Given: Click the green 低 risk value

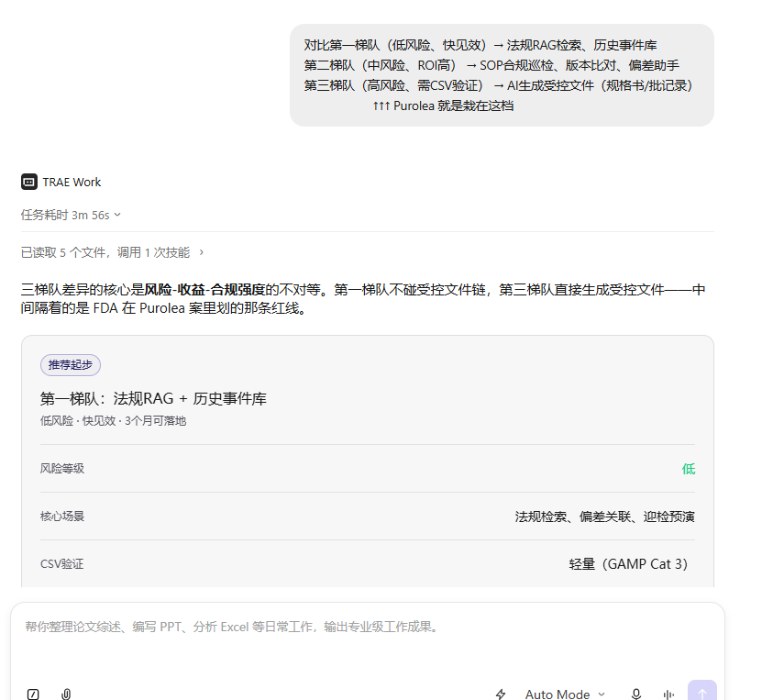Looking at the screenshot, I should point(689,469).
